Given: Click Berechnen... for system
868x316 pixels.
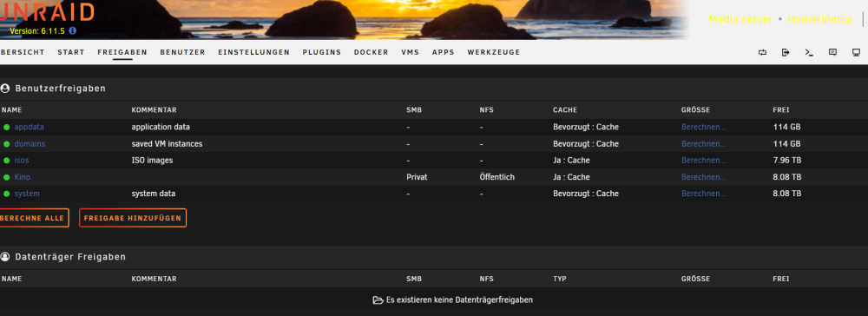Looking at the screenshot, I should 704,194.
